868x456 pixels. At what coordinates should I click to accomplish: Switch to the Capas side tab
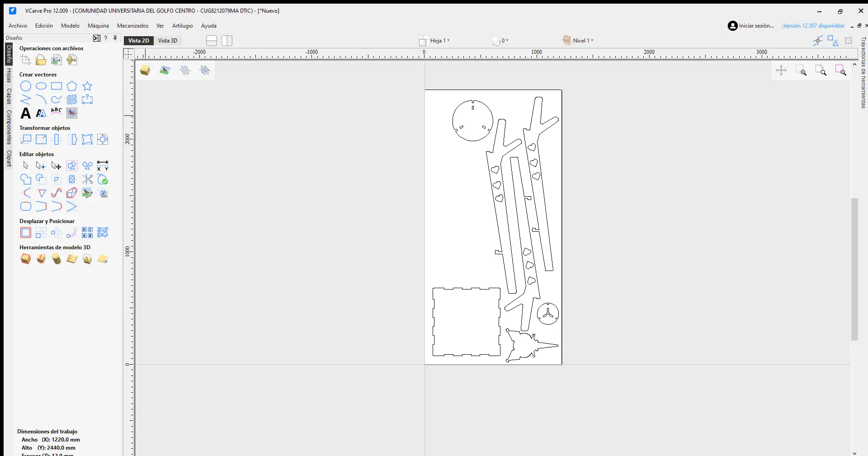coord(9,96)
